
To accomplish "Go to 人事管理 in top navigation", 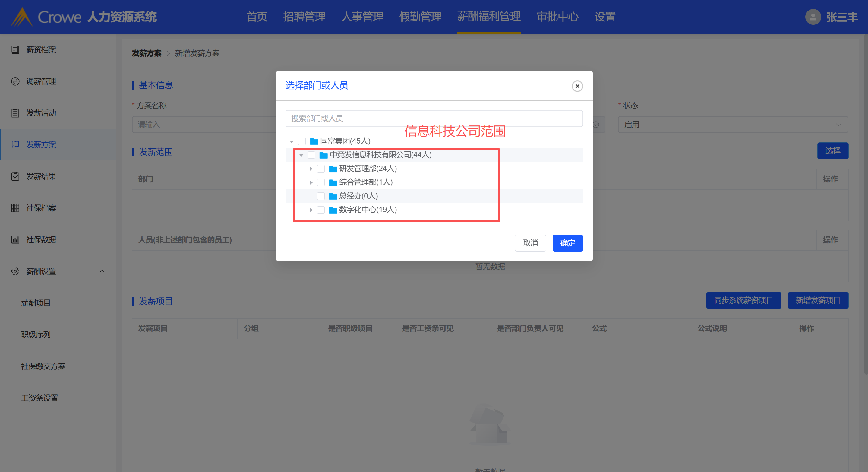I will coord(362,17).
